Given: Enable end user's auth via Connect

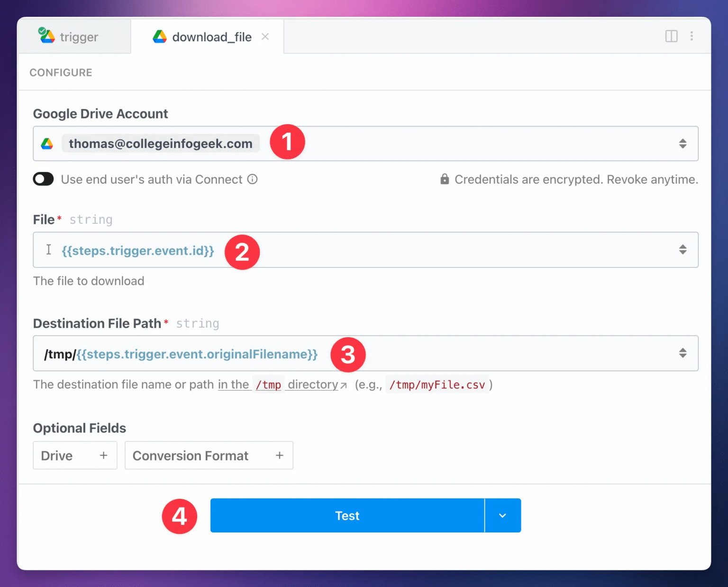Looking at the screenshot, I should pos(43,179).
